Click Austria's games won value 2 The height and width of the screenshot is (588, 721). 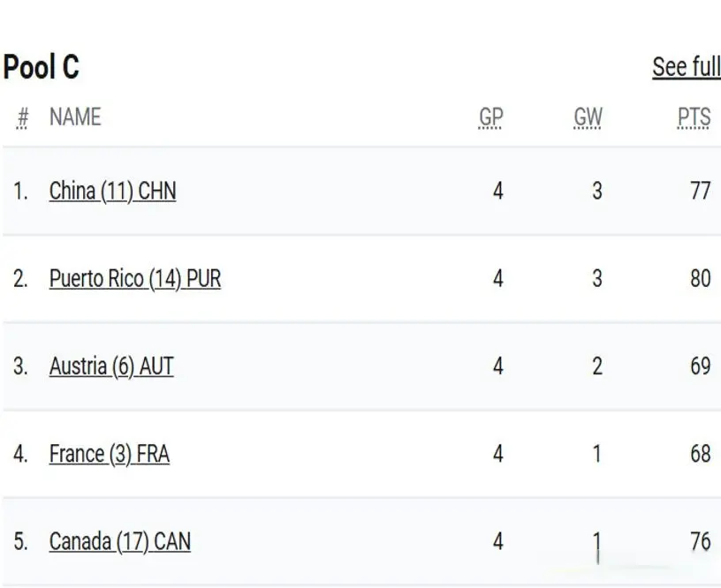click(x=596, y=366)
